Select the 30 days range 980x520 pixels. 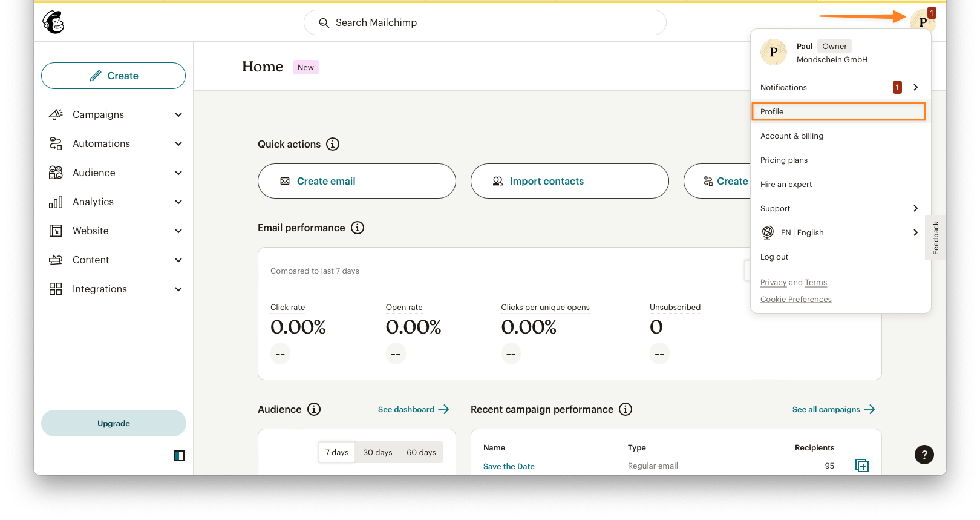(377, 452)
